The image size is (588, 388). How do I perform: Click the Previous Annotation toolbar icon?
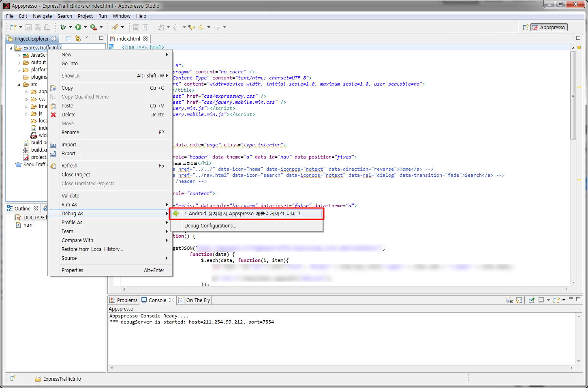176,27
